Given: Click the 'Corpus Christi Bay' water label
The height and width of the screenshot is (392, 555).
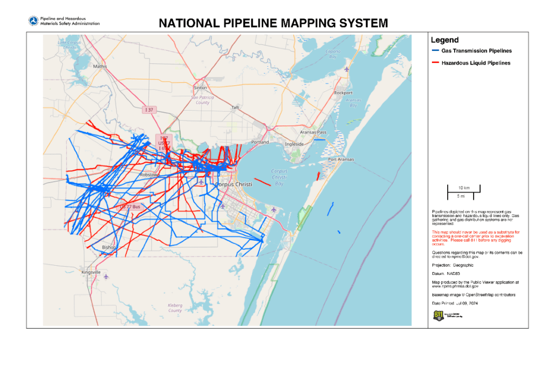Looking at the screenshot, I should (x=279, y=177).
